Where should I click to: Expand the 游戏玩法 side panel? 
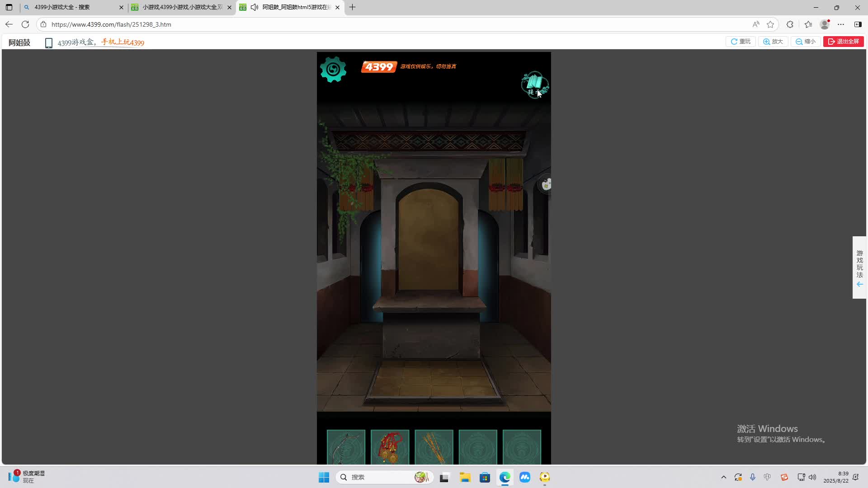[x=859, y=267]
